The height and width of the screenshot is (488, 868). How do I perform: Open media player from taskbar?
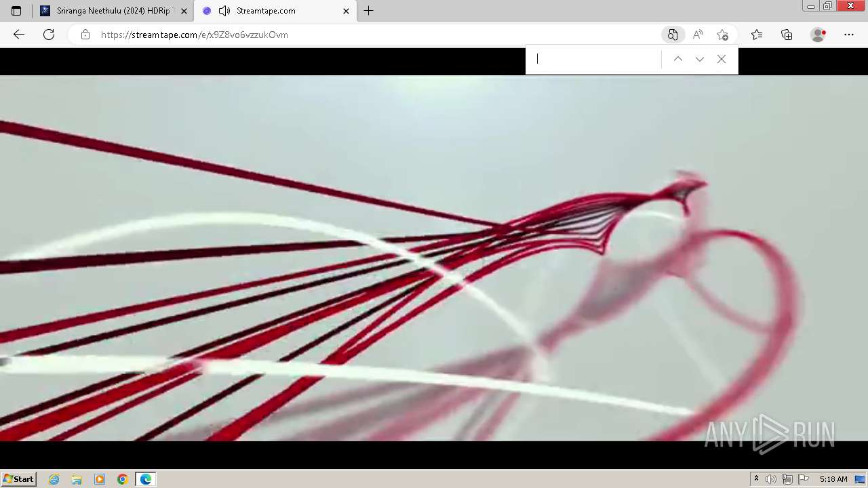point(100,479)
